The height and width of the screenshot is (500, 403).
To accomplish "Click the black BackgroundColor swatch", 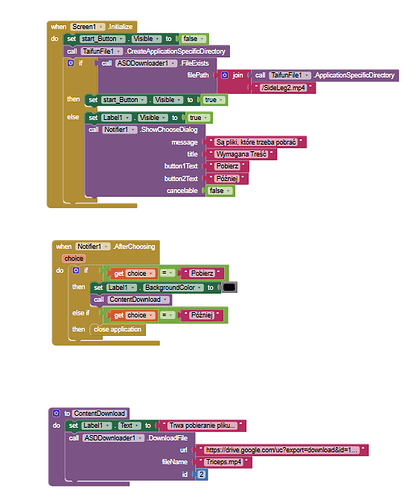I will point(229,287).
